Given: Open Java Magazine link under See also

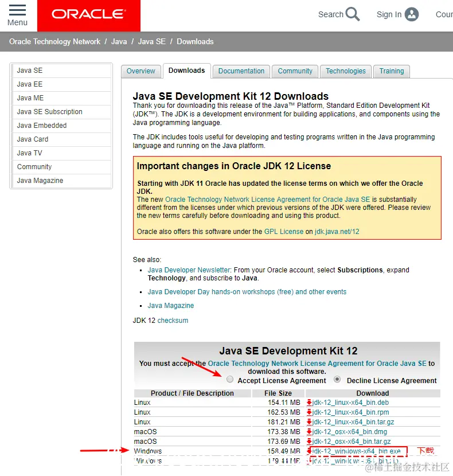Looking at the screenshot, I should pos(171,306).
